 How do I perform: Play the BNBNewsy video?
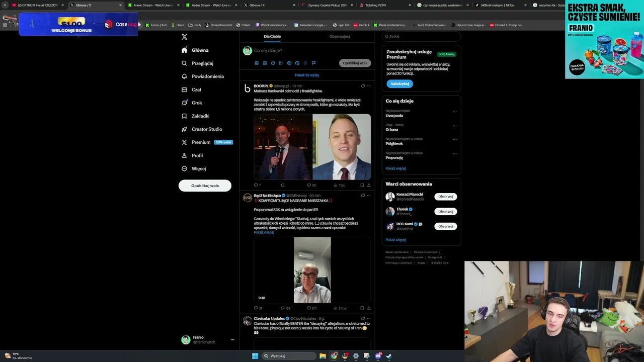point(312,270)
